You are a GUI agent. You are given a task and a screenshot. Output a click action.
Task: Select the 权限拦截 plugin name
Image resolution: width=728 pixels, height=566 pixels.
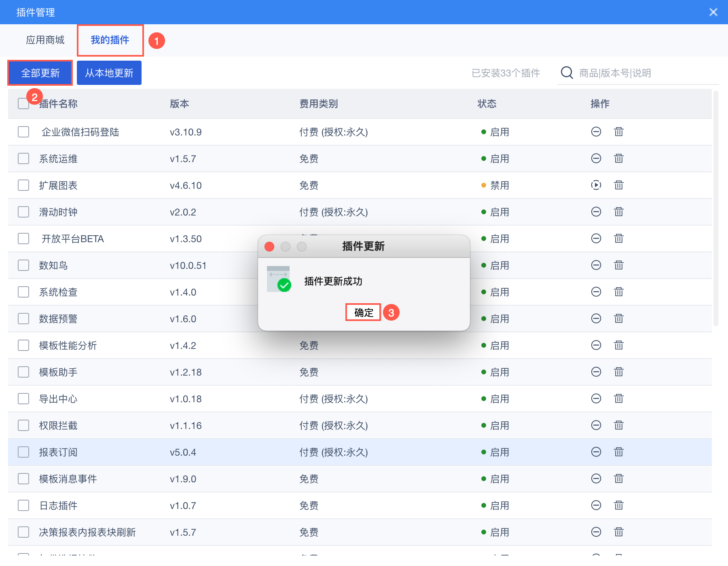tap(58, 426)
